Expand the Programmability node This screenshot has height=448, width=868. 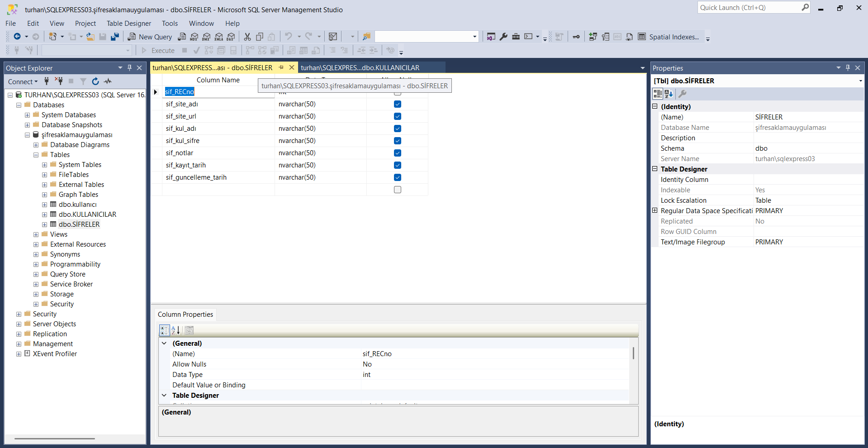[36, 264]
